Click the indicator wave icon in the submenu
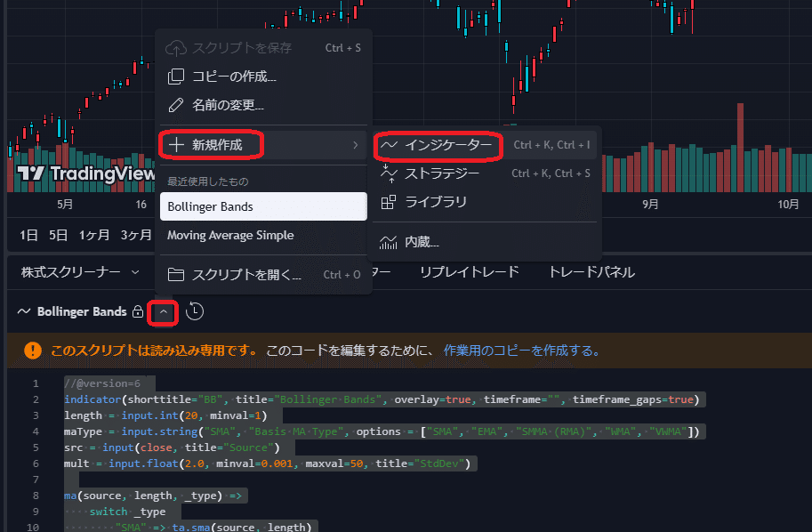The image size is (812, 532). click(x=389, y=145)
